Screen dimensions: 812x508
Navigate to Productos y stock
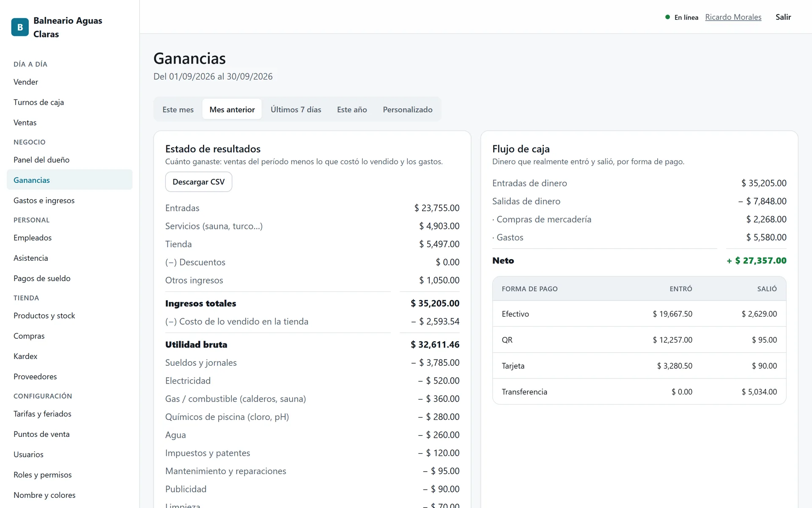(x=69, y=316)
